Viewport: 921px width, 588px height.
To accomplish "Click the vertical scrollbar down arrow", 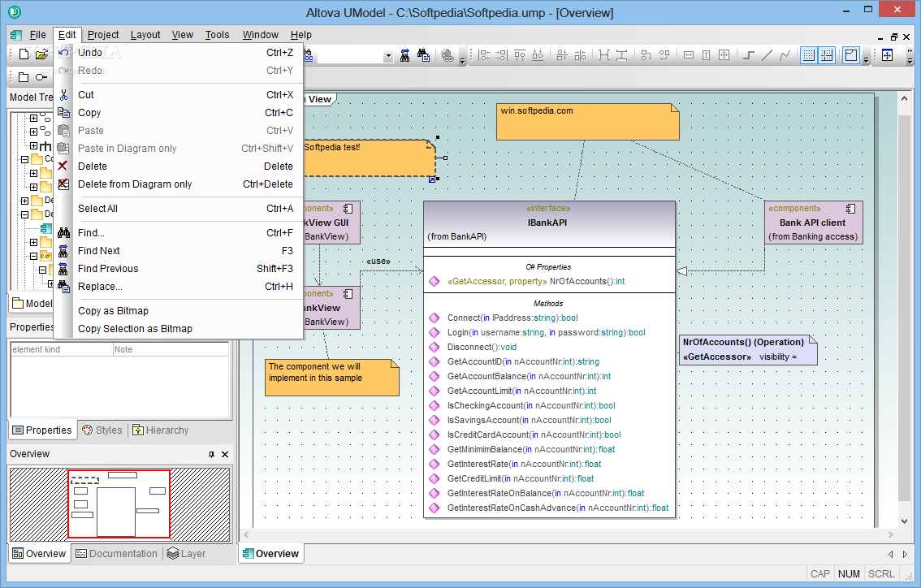I will point(905,521).
